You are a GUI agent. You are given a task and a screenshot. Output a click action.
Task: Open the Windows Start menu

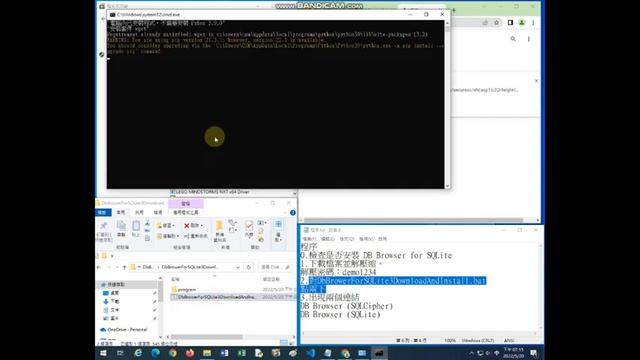103,353
